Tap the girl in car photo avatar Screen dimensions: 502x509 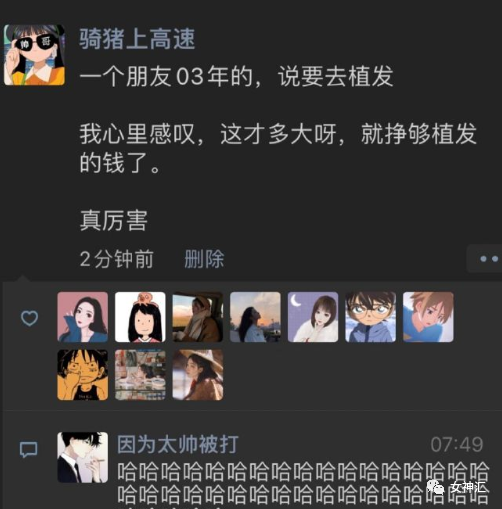coord(198,317)
